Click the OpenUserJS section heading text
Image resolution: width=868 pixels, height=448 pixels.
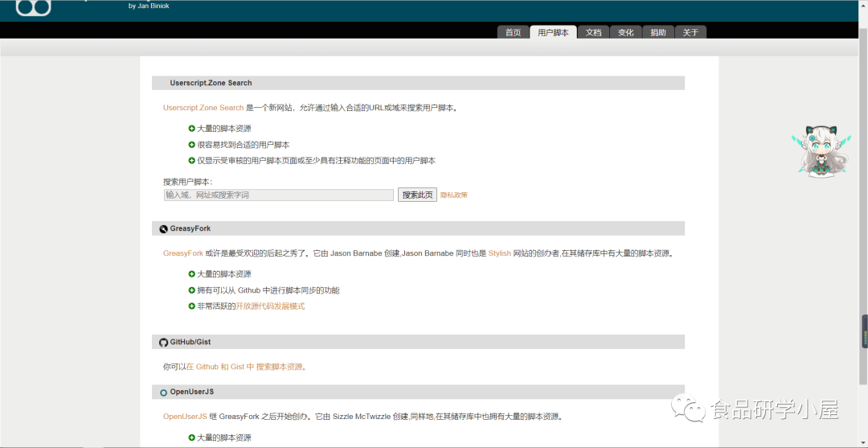point(192,392)
